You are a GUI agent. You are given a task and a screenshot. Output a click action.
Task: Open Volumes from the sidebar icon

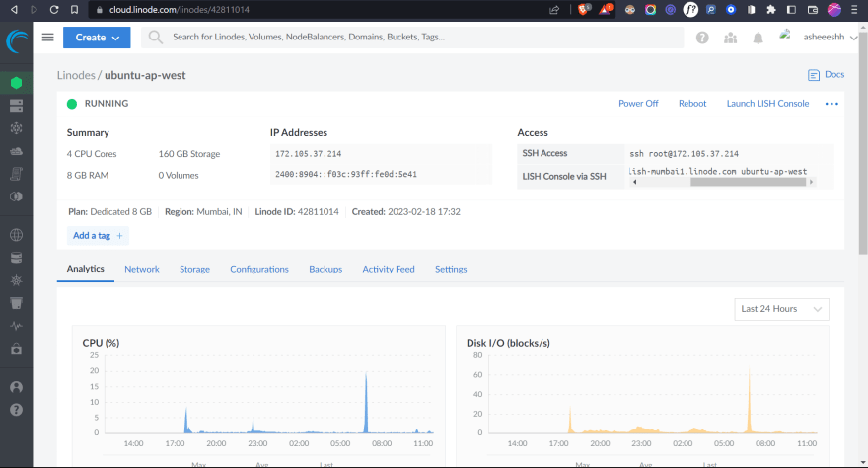[x=16, y=106]
